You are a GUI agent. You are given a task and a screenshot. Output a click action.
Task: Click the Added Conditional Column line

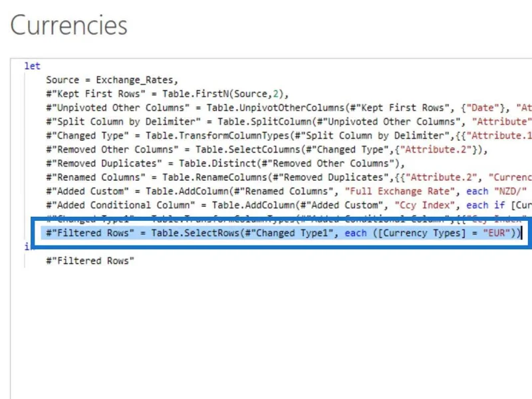click(289, 205)
